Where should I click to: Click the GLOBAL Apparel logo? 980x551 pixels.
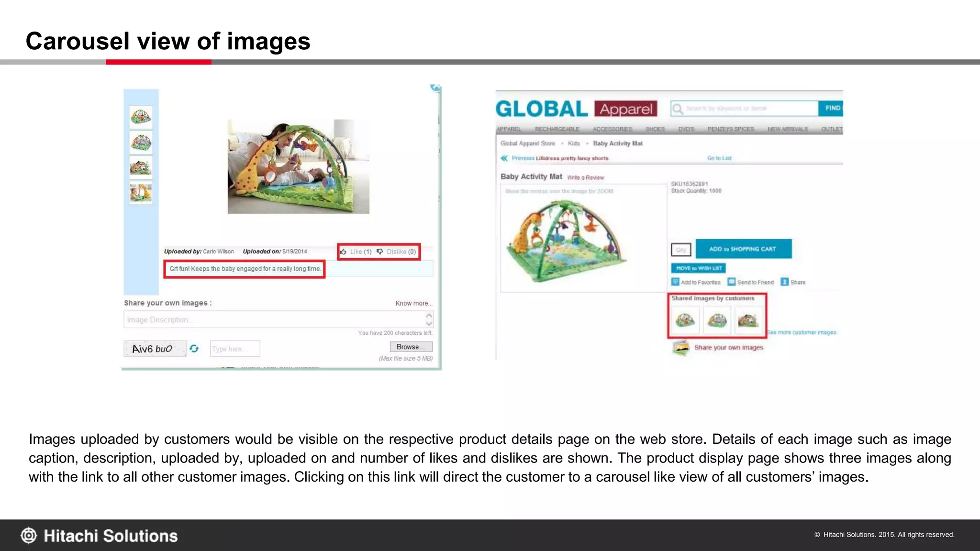(577, 109)
